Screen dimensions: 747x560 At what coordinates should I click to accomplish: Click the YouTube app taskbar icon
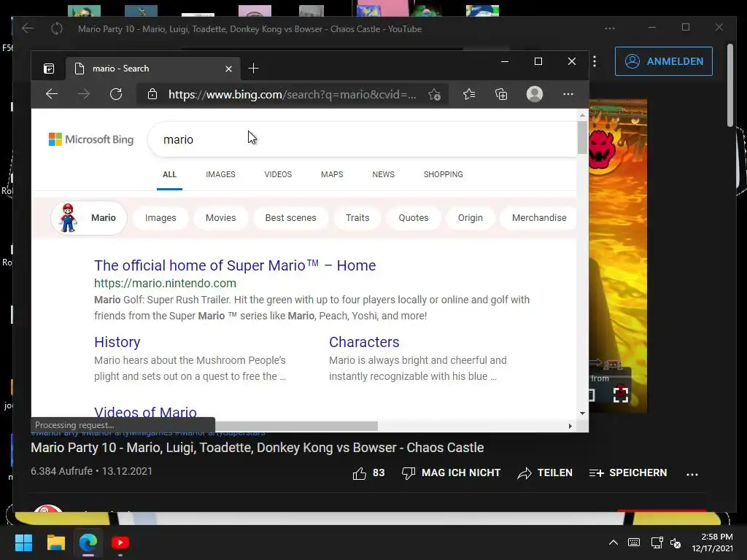tap(120, 542)
